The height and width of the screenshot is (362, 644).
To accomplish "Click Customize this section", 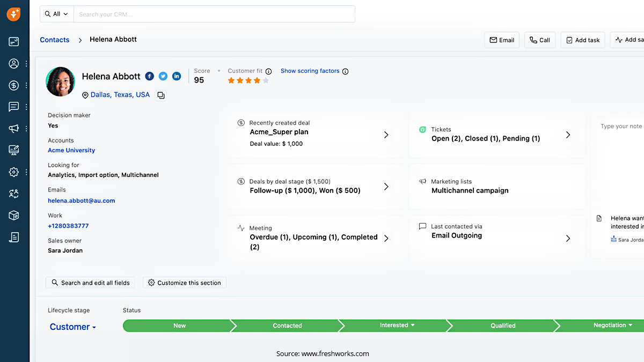I will click(185, 283).
